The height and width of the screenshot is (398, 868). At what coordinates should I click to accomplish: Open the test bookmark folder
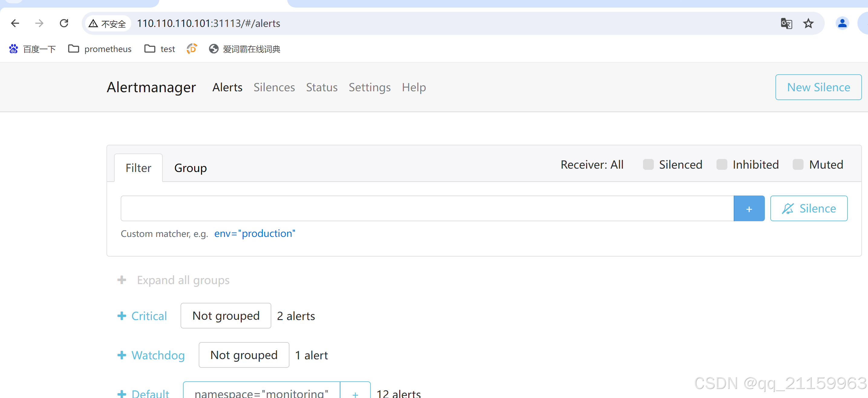tap(160, 49)
